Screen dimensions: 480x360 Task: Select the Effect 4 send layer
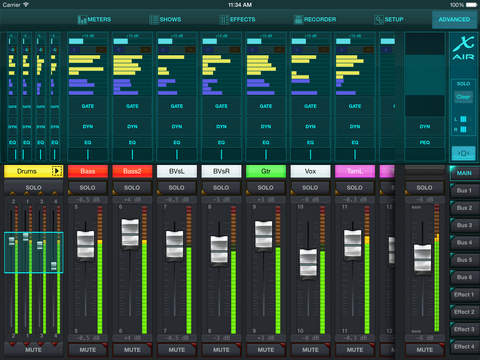point(464,347)
